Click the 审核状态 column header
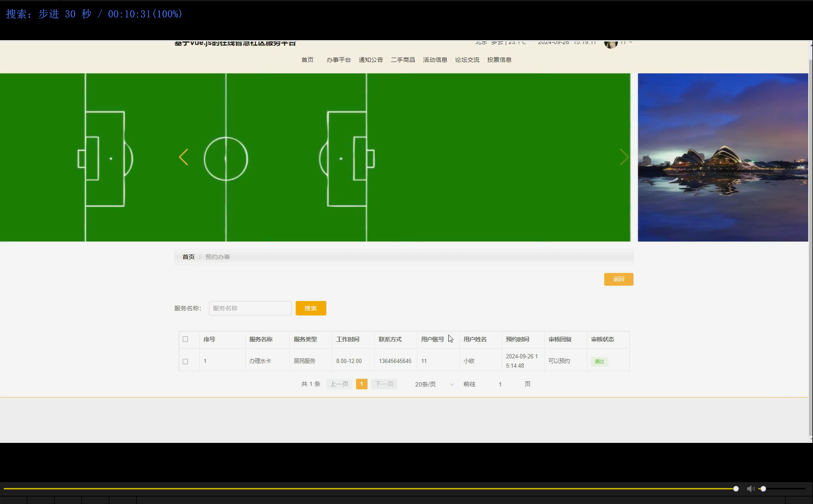 coord(603,339)
